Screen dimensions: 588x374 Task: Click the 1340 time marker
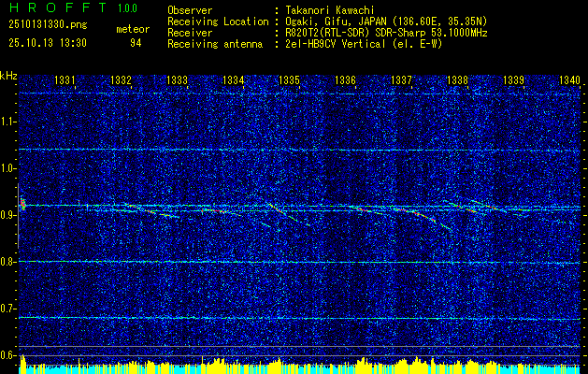pyautogui.click(x=569, y=80)
